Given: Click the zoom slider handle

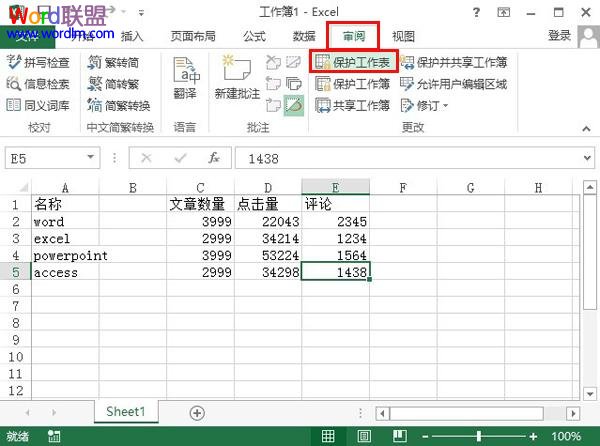Looking at the screenshot, I should coord(479,436).
